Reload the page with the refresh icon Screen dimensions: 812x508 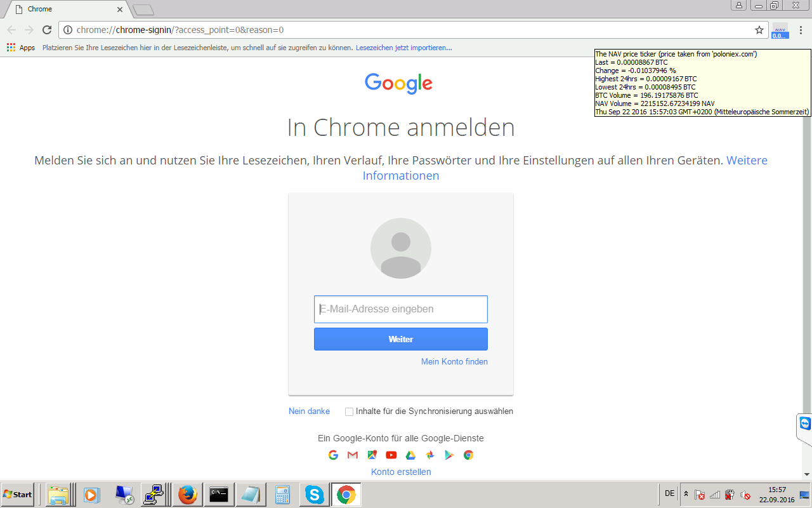coord(46,30)
